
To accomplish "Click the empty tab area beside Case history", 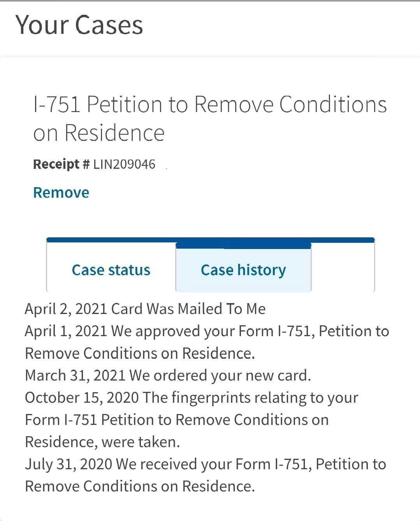I will pos(343,267).
